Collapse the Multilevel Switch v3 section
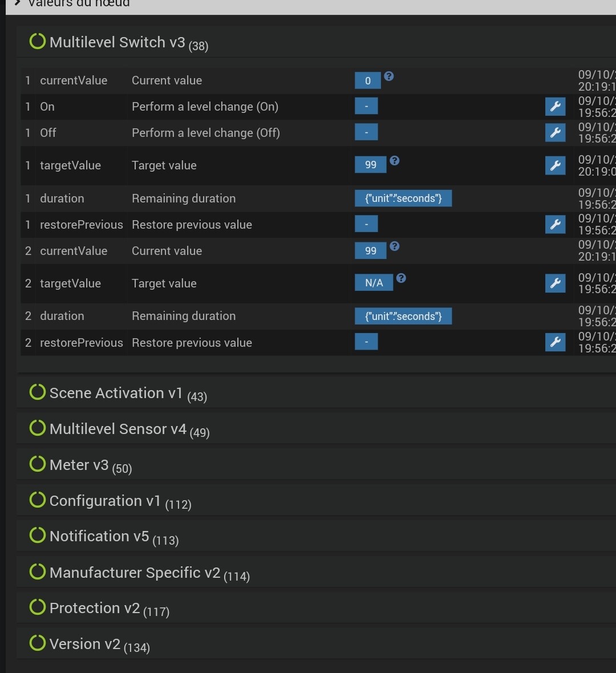 coord(117,43)
